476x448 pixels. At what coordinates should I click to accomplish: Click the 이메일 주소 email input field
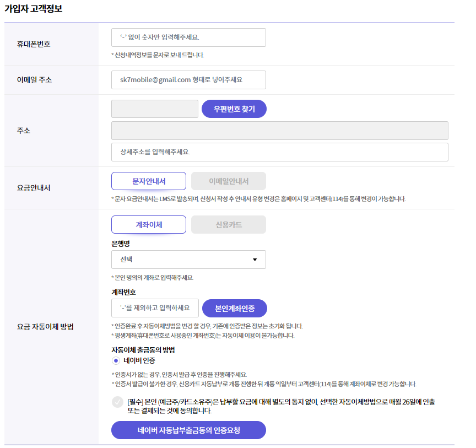188,80
